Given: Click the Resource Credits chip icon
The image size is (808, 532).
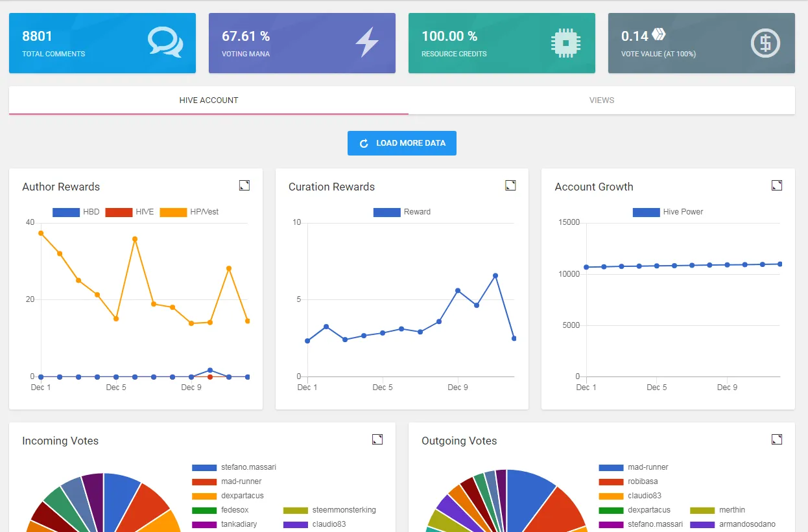Looking at the screenshot, I should [565, 43].
